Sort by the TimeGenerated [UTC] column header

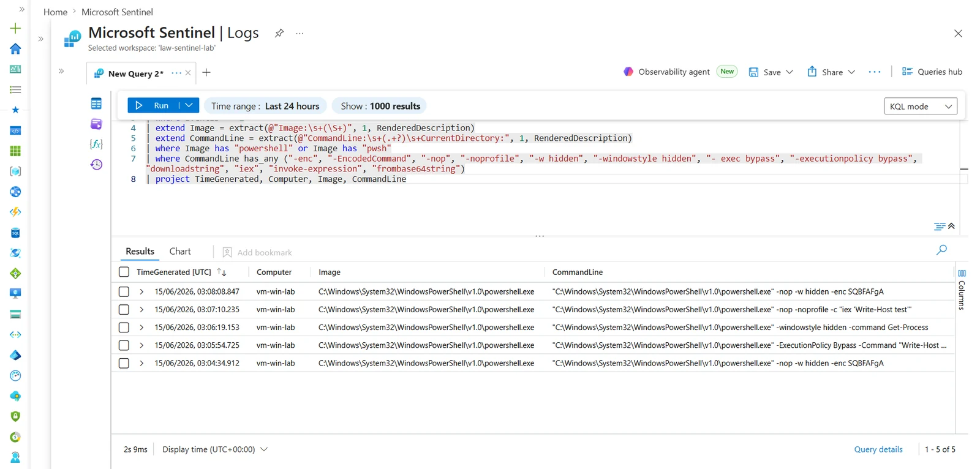tap(174, 272)
